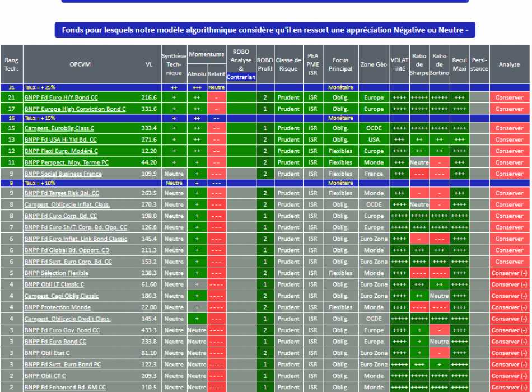The image size is (532, 392).
Task: Open the BNPP Europe High Conviction Bond C link
Action: 75,109
